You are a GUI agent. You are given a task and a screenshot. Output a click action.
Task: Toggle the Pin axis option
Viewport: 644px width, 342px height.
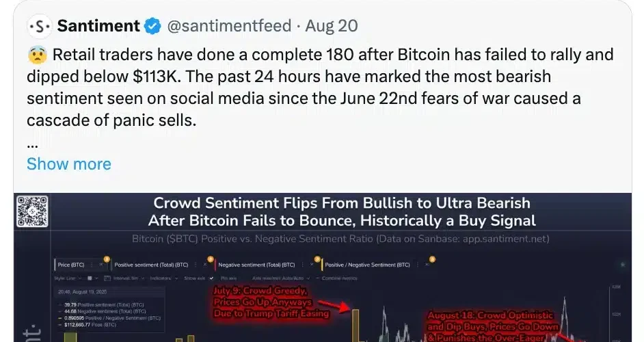pos(228,278)
